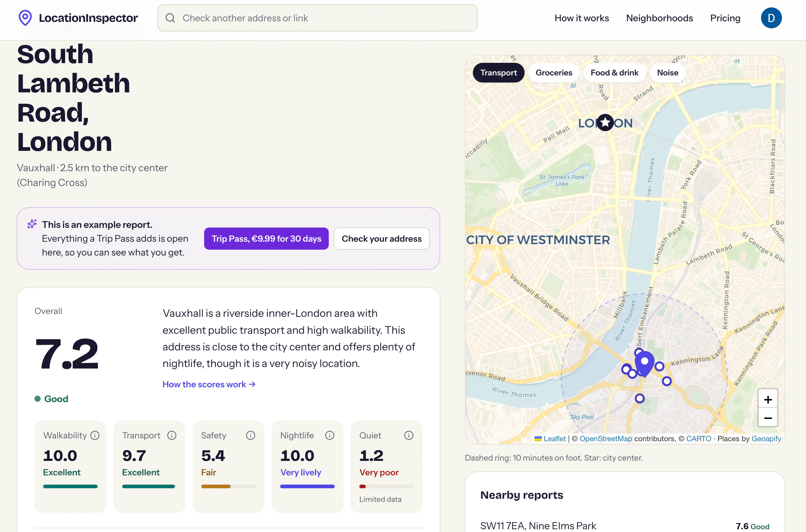This screenshot has height=532, width=806.
Task: Show info for the Walkability score
Action: coord(95,435)
